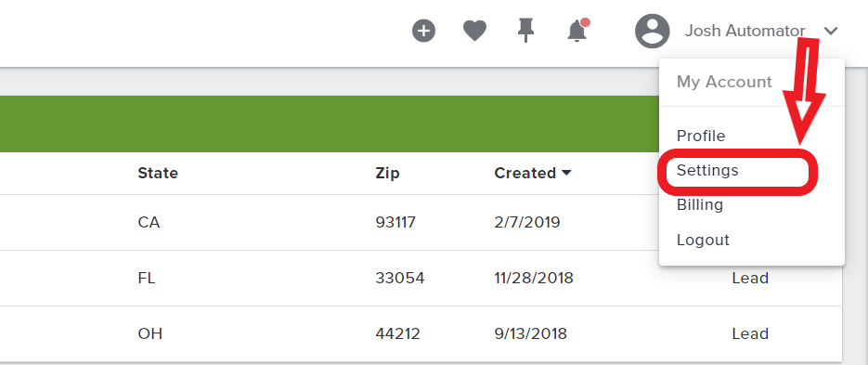868x365 pixels.
Task: Select the OH row with zip 44212
Action: pos(421,334)
